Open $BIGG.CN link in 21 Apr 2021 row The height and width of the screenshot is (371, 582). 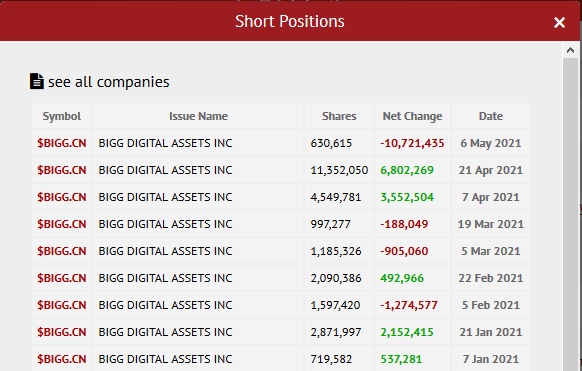62,170
